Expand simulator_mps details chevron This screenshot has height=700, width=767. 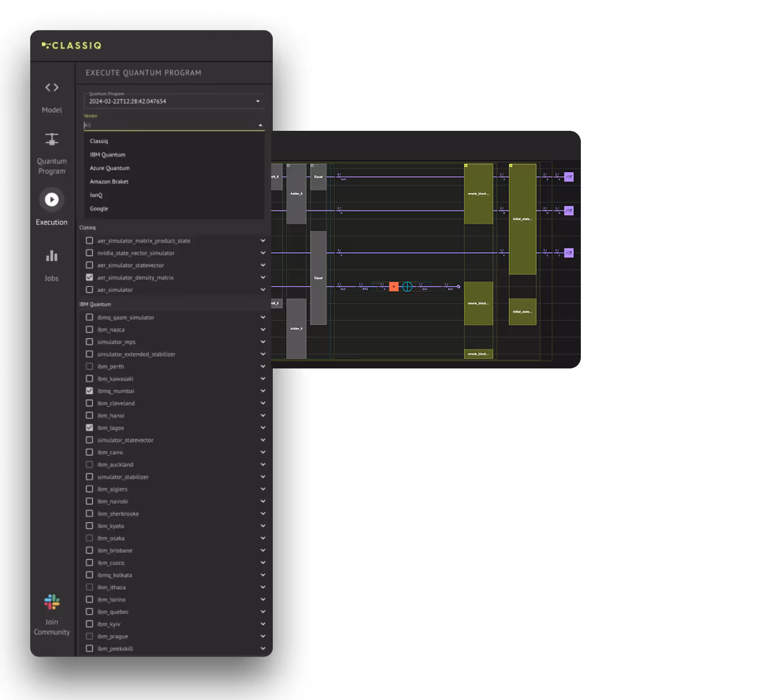(263, 342)
